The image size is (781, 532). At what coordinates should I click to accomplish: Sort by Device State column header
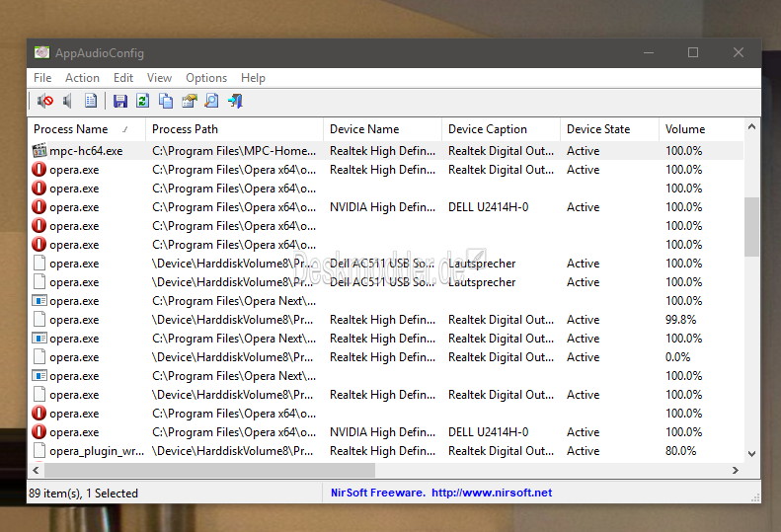(598, 129)
